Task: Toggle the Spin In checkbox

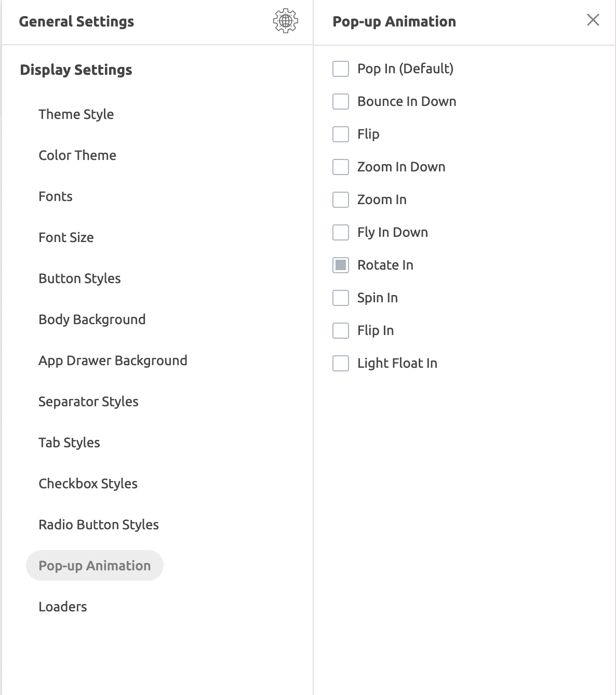Action: click(341, 298)
